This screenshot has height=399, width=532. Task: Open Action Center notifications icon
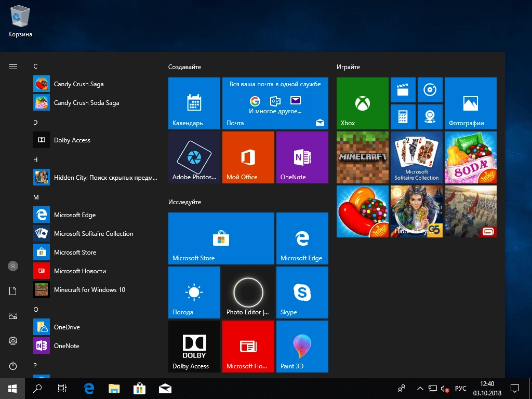[x=515, y=389]
